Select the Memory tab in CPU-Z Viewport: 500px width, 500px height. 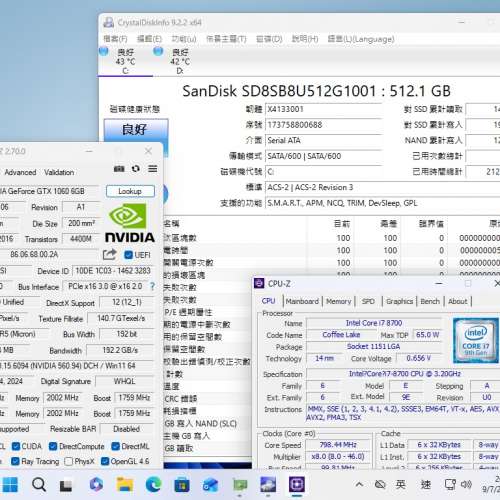339,301
